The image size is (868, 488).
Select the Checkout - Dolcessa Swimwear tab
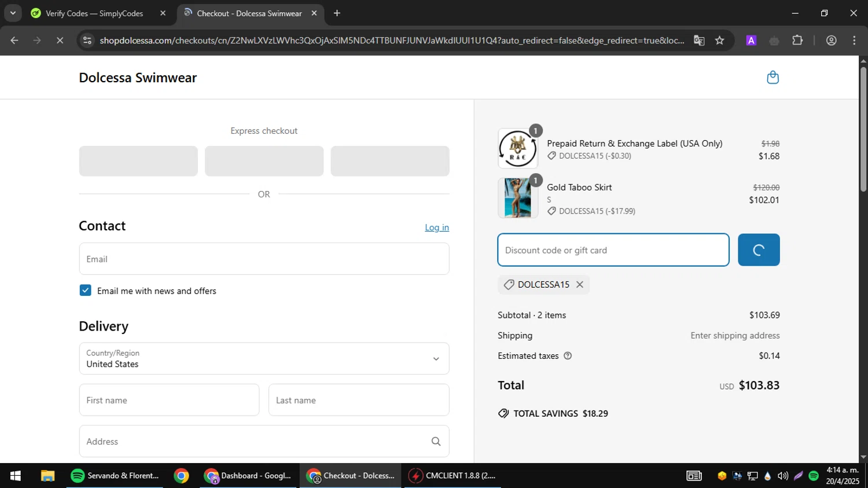249,13
